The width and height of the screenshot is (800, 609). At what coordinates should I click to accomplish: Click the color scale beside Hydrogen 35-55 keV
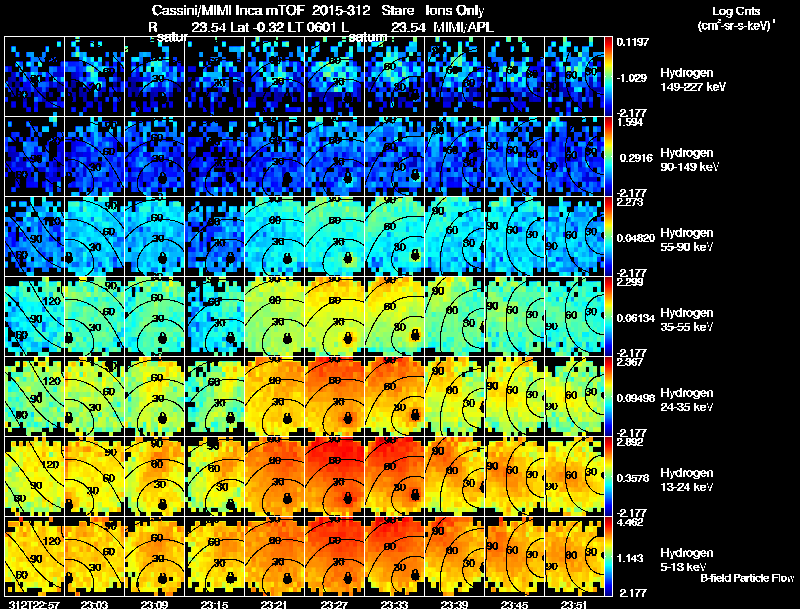(608, 316)
